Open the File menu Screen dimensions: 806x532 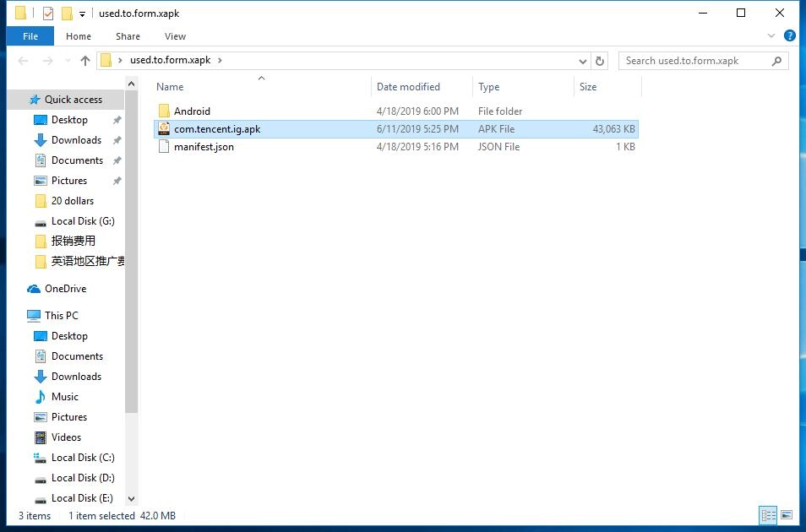[30, 36]
